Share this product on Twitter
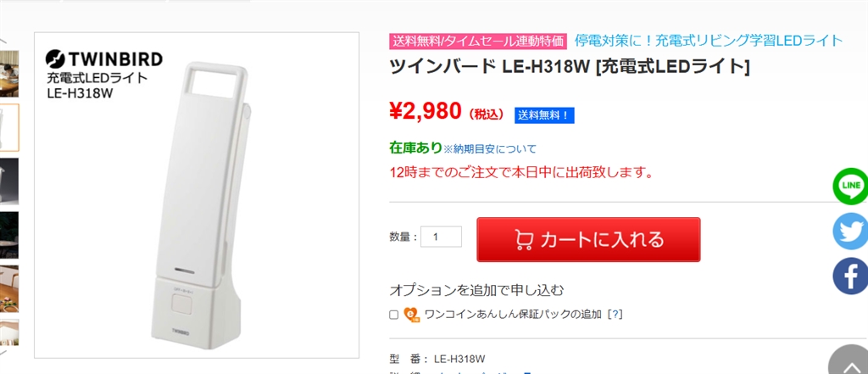The width and height of the screenshot is (868, 374). (x=851, y=231)
